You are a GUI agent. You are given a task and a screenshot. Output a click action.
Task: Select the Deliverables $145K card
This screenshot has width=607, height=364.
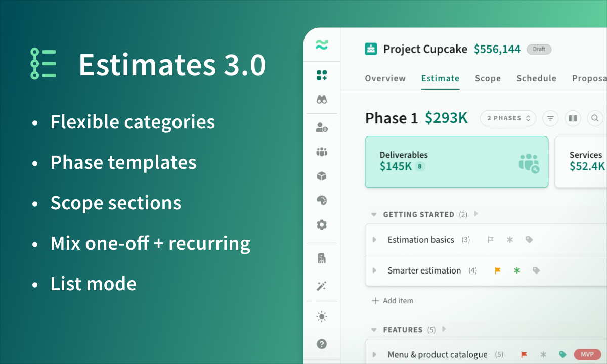click(x=456, y=162)
